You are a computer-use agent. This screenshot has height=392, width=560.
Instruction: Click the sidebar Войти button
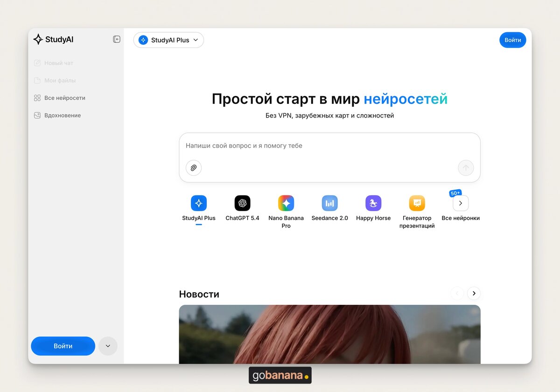click(x=63, y=346)
